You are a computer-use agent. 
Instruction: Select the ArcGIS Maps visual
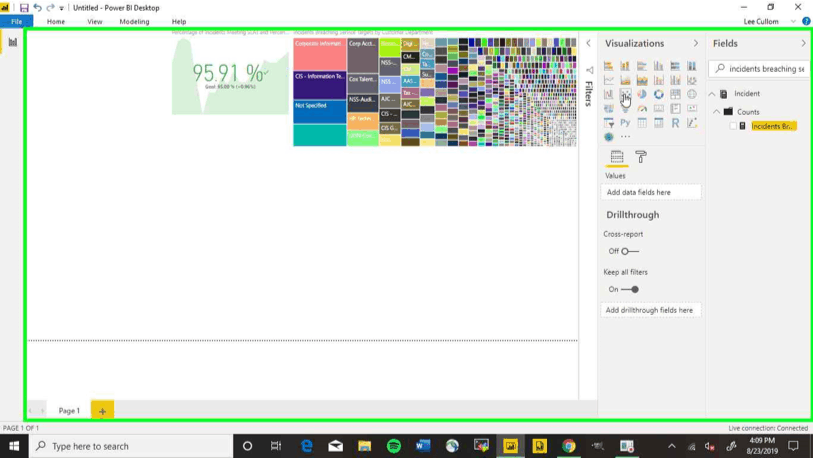tap(608, 137)
